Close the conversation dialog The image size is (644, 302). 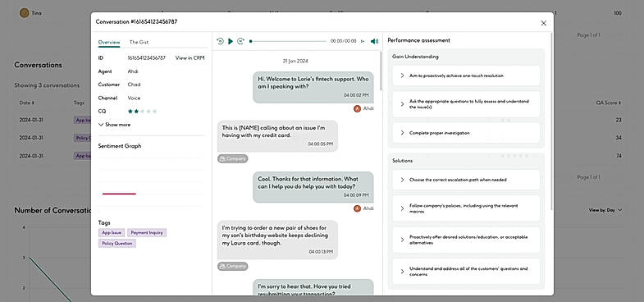pyautogui.click(x=544, y=23)
